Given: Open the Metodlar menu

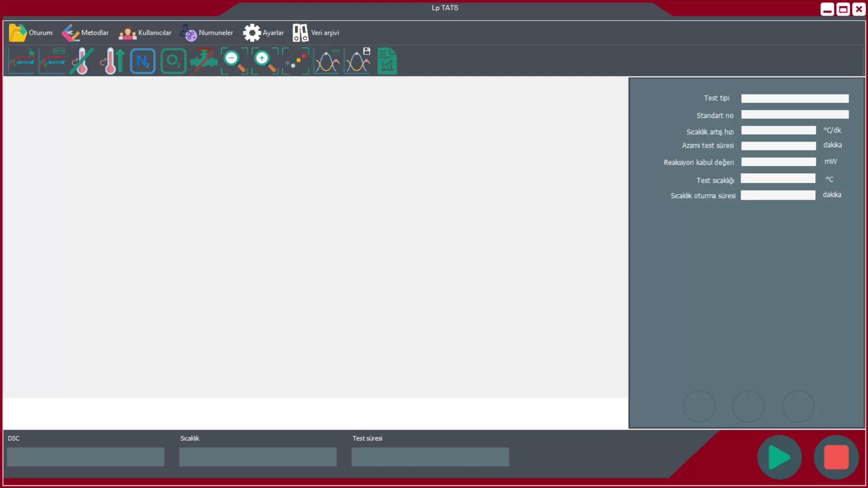Looking at the screenshot, I should pyautogui.click(x=85, y=33).
